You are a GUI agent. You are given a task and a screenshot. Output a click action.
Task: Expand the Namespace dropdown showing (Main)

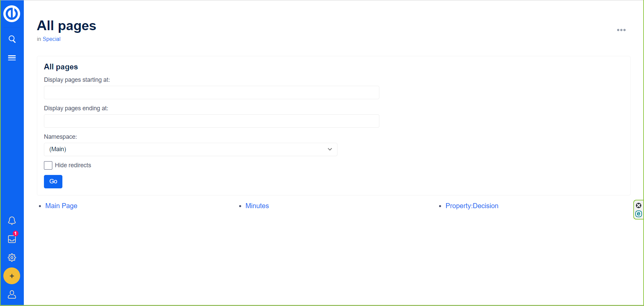tap(191, 149)
